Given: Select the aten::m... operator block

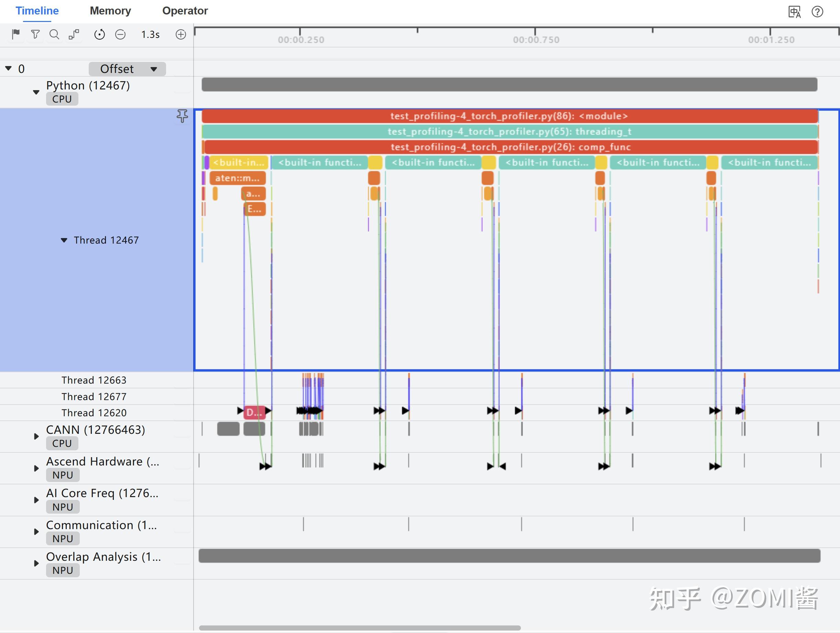Looking at the screenshot, I should pos(237,178).
